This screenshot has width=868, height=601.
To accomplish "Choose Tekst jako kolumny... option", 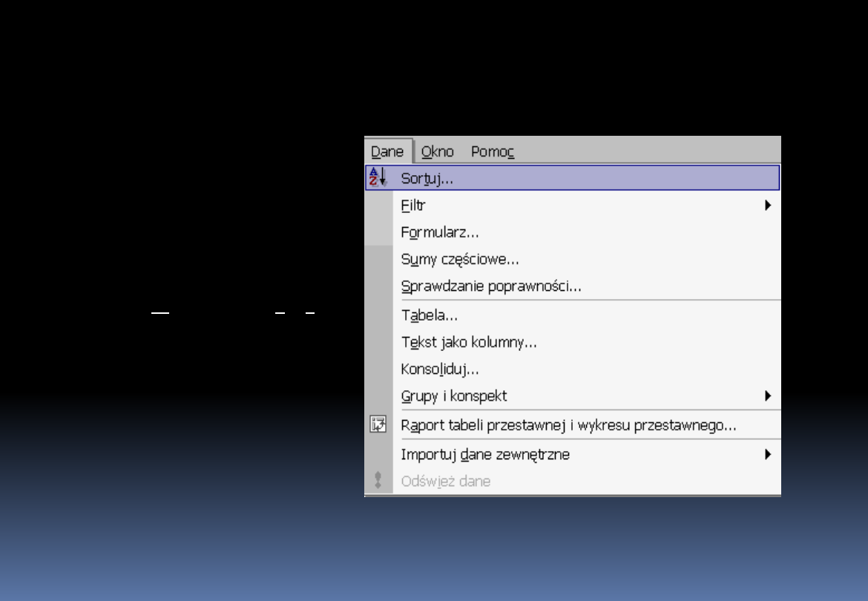I will point(469,342).
